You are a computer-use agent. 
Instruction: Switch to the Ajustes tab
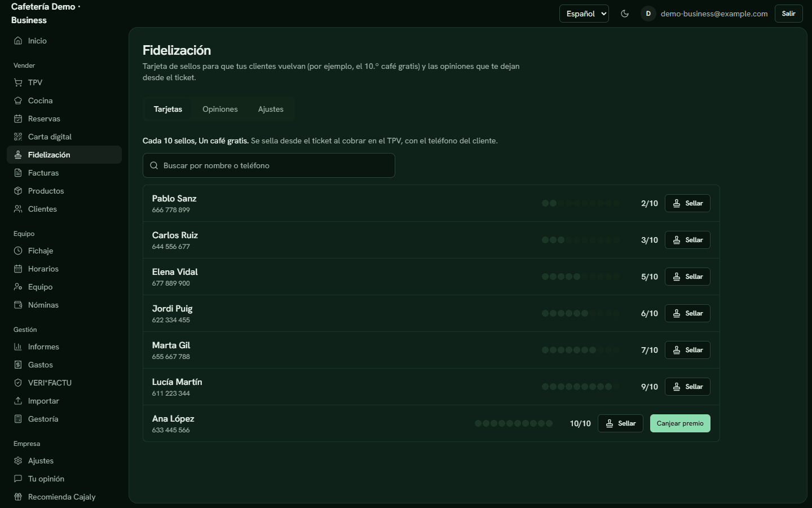pos(271,109)
